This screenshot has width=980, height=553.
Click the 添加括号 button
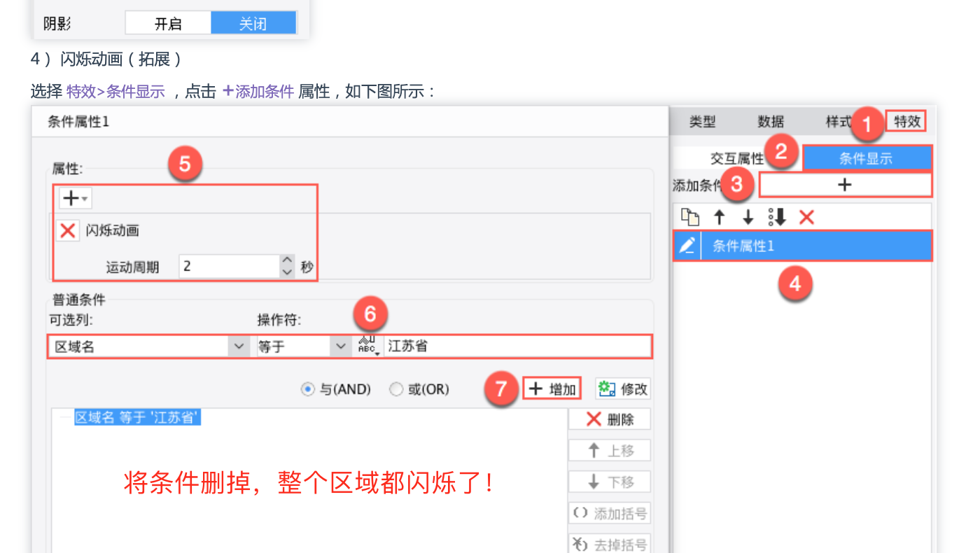click(610, 513)
